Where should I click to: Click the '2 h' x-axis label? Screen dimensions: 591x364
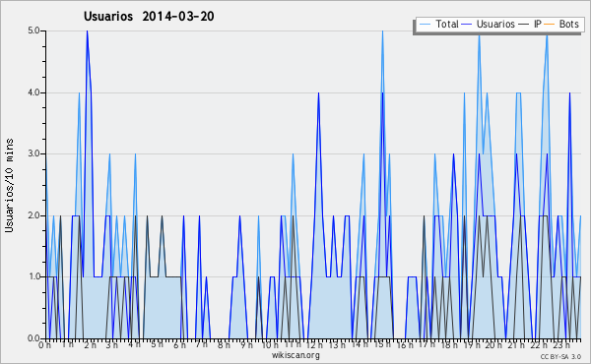coord(90,345)
